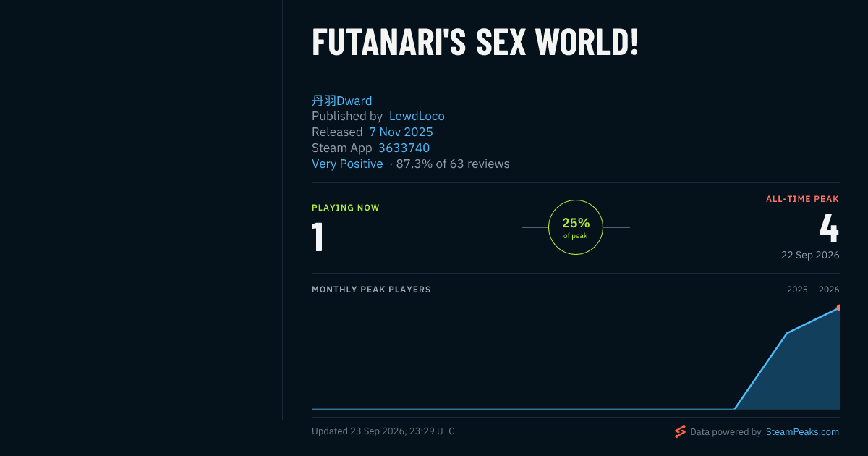Viewport: 868px width, 456px height.
Task: Click the 22 Sep 2026 peak date
Action: (x=810, y=256)
